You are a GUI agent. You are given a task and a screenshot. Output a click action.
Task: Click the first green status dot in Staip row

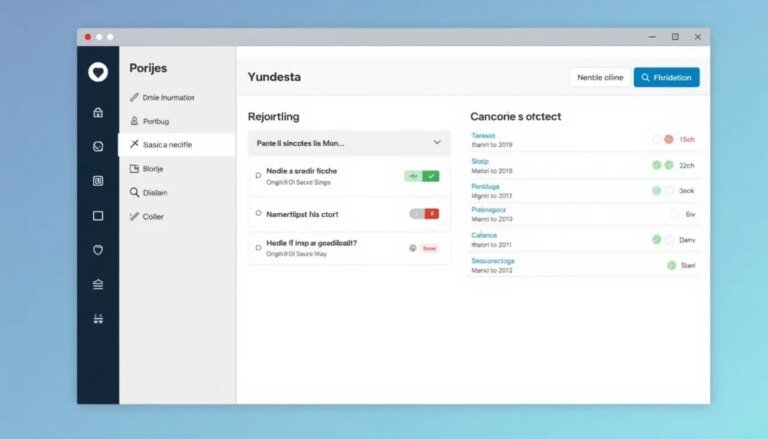[x=657, y=165]
